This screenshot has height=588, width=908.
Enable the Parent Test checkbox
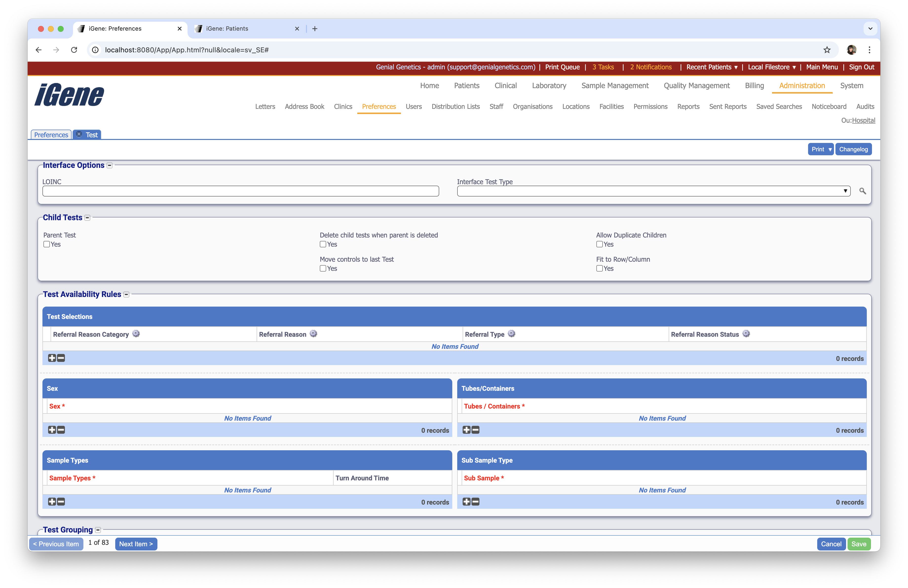point(47,244)
